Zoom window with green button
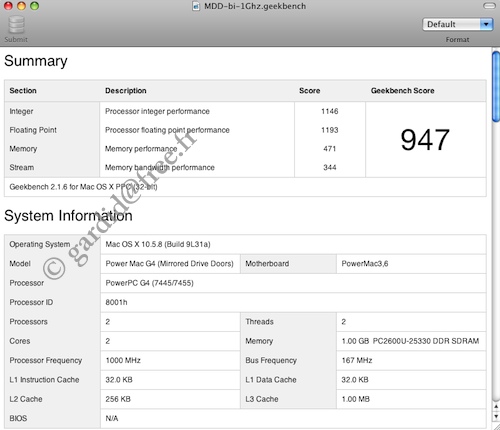Image resolution: width=500 pixels, height=430 pixels. point(34,6)
